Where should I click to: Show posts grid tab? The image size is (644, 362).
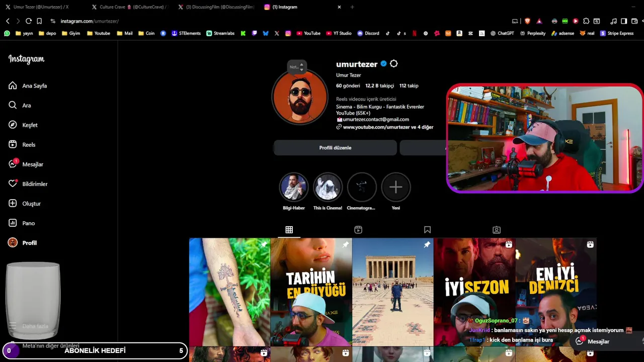click(289, 230)
